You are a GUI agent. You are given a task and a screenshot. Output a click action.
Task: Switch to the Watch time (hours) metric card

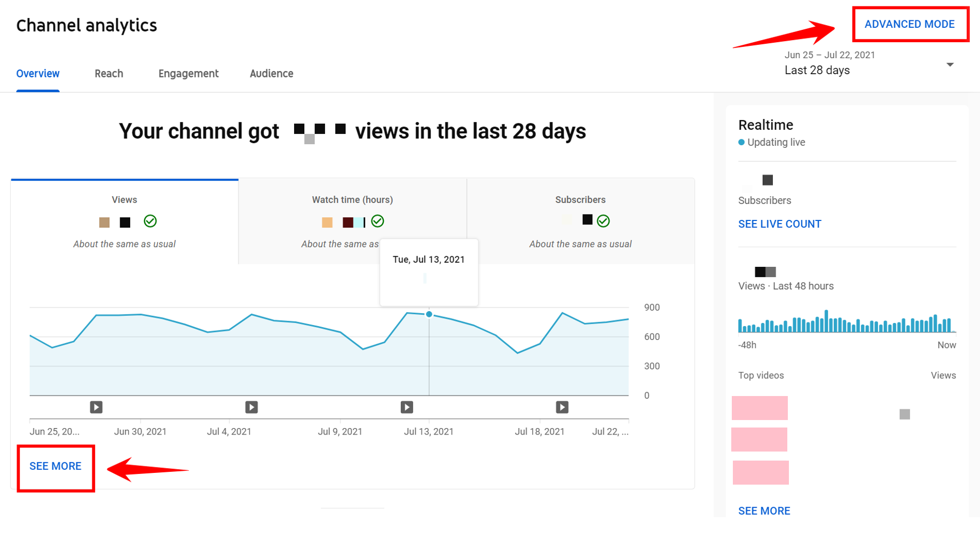point(352,200)
